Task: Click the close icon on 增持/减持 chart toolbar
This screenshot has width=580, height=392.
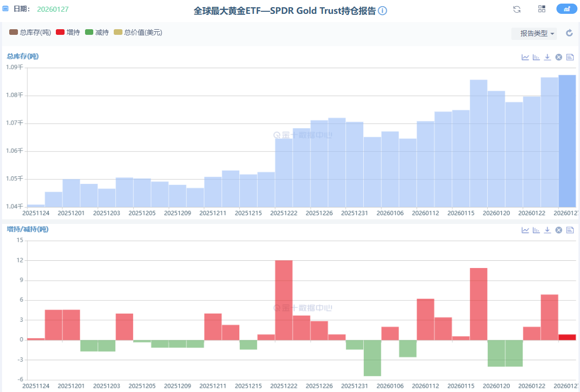Action: (558, 230)
